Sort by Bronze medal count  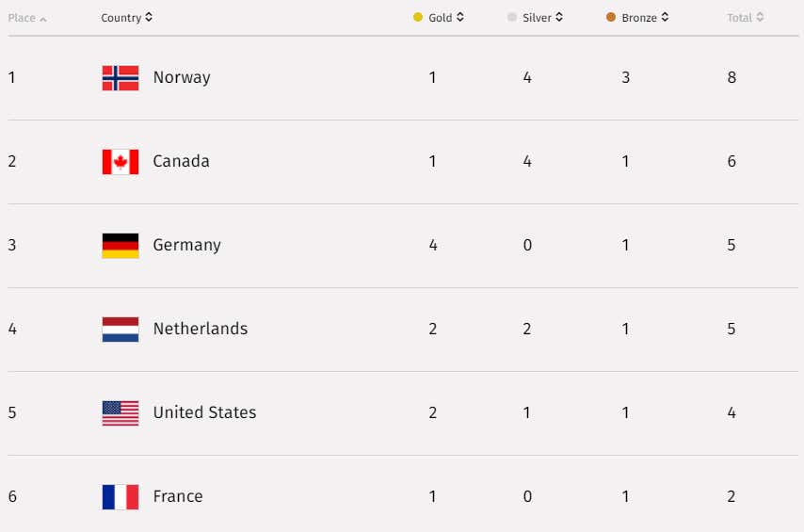[645, 18]
